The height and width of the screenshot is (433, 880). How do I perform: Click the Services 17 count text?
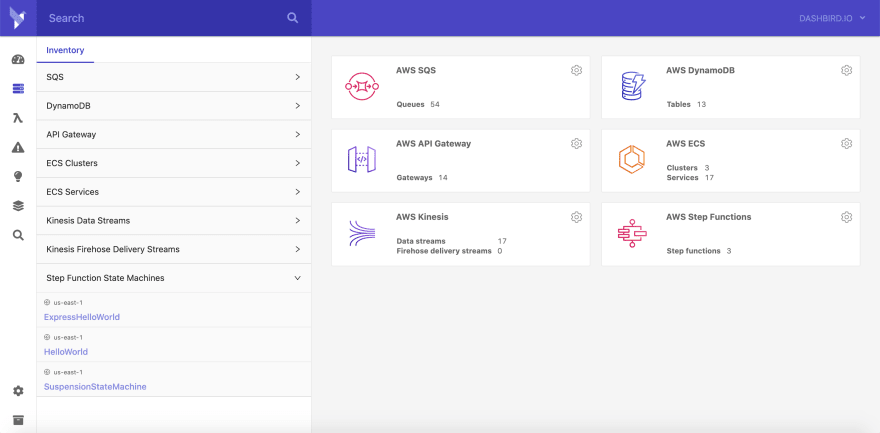pos(690,178)
